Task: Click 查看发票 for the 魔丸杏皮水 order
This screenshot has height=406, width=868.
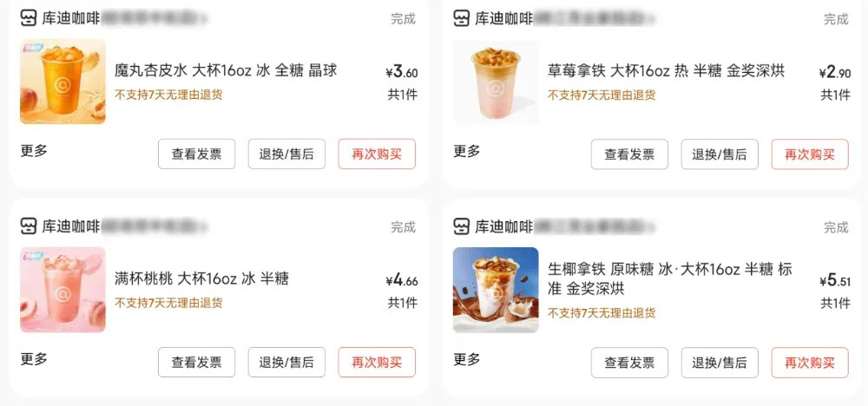Action: coord(196,154)
